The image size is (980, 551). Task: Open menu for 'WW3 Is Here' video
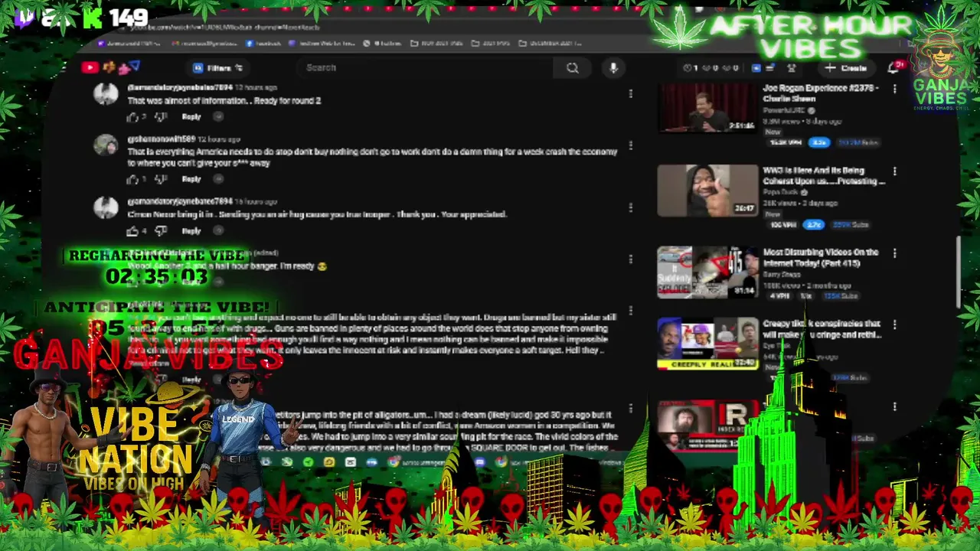click(894, 171)
